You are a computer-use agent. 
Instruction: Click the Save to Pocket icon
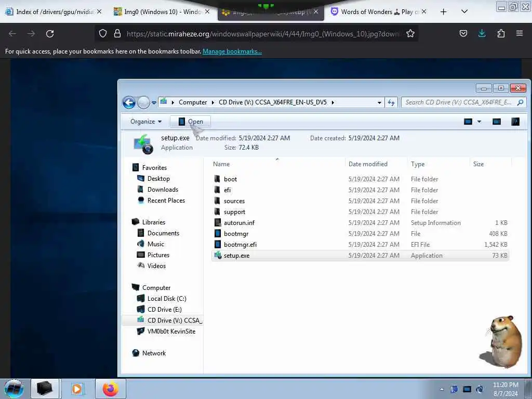[x=463, y=33]
